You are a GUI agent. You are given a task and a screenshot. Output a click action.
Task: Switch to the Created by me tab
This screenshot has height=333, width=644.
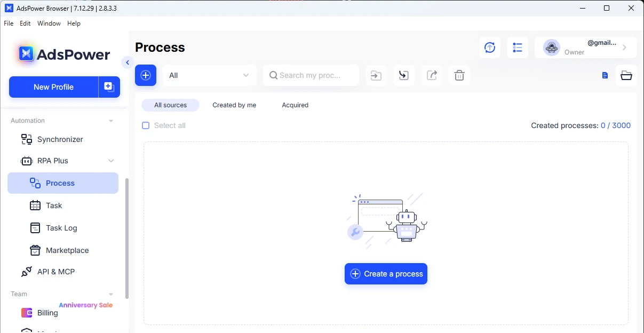234,105
